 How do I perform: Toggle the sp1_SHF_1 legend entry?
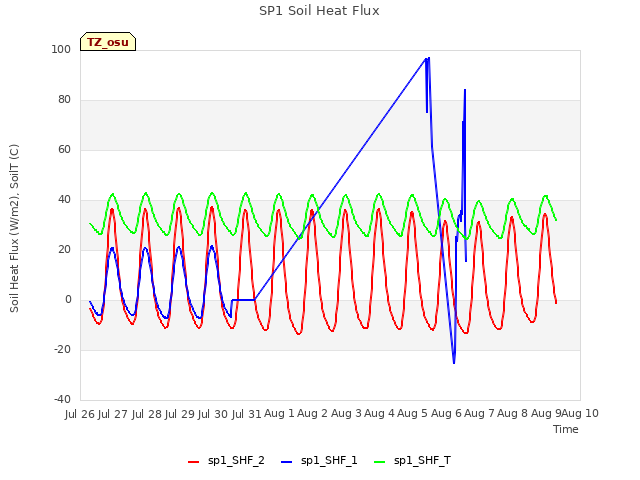coord(319,461)
